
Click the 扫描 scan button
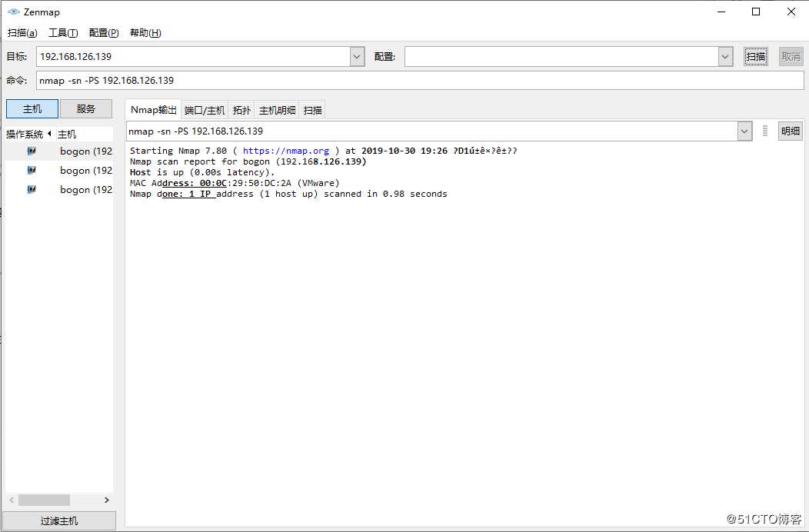pos(756,57)
